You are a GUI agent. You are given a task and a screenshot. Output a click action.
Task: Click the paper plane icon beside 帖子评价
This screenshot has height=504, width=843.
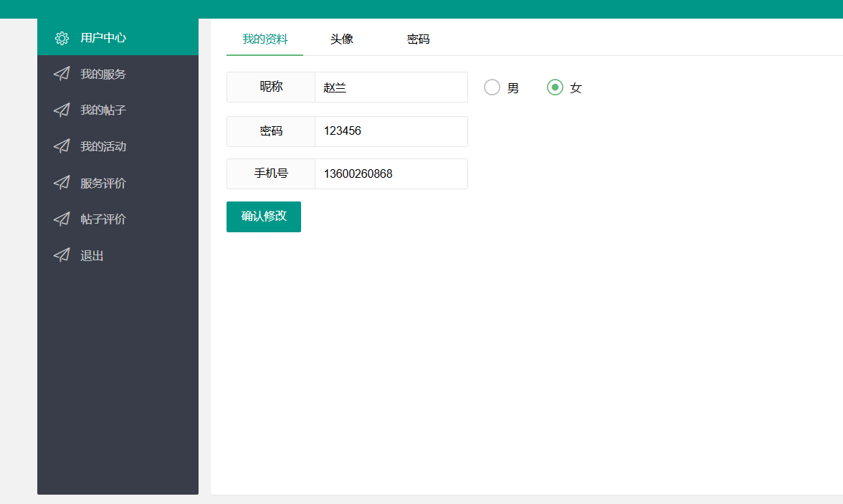click(x=62, y=219)
